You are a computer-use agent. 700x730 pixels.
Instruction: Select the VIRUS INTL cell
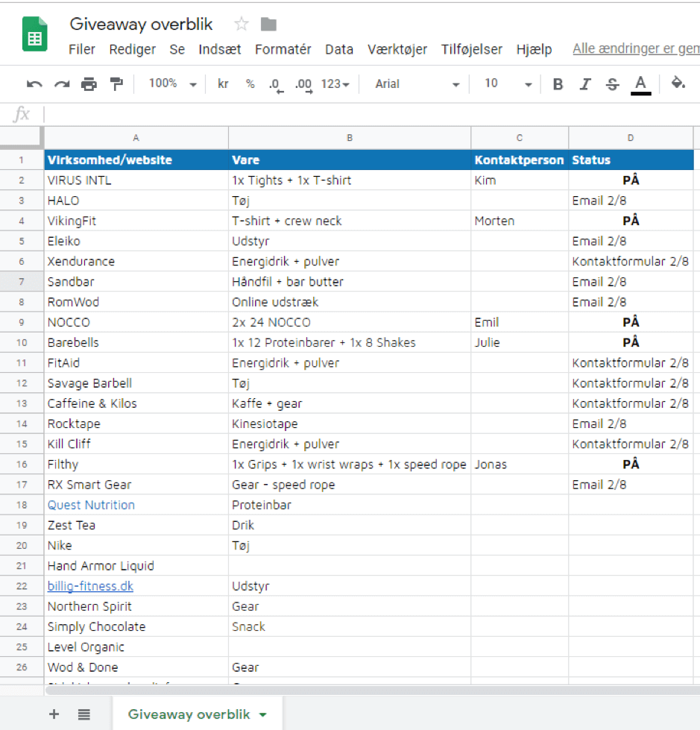click(x=136, y=180)
